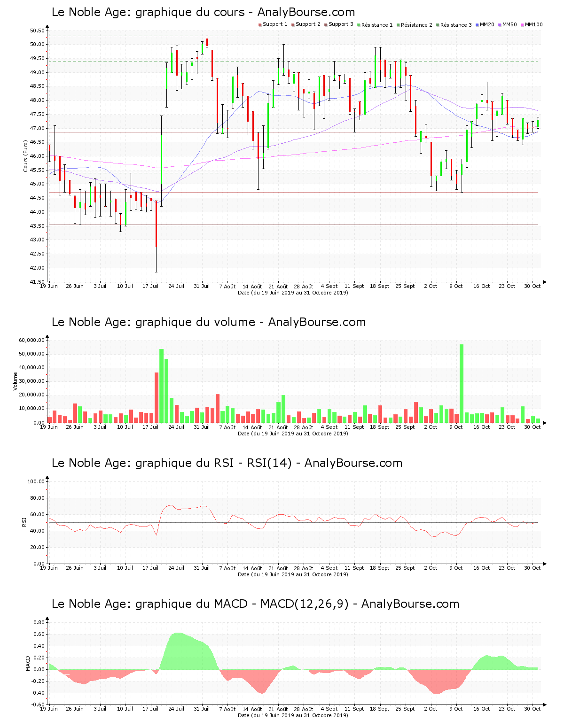This screenshot has width=564, height=728.
Task: Click the 0.80 MACD axis label
Action: 39,622
